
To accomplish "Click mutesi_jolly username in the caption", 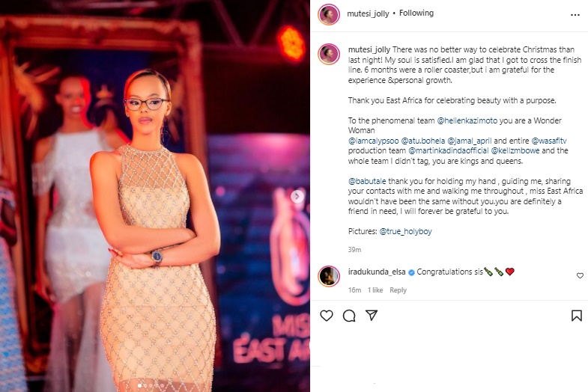I will click(x=369, y=49).
